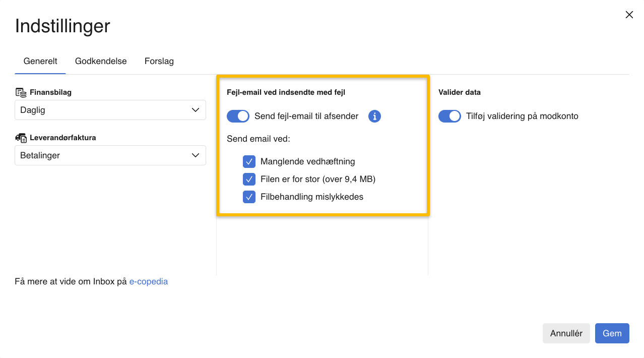Turn off Tilføj validering på modkonto
This screenshot has width=644, height=358.
(449, 116)
